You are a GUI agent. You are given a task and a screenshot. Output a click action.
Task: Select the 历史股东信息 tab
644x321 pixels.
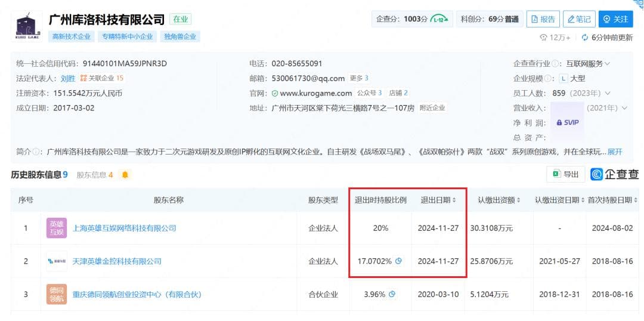tap(39, 175)
